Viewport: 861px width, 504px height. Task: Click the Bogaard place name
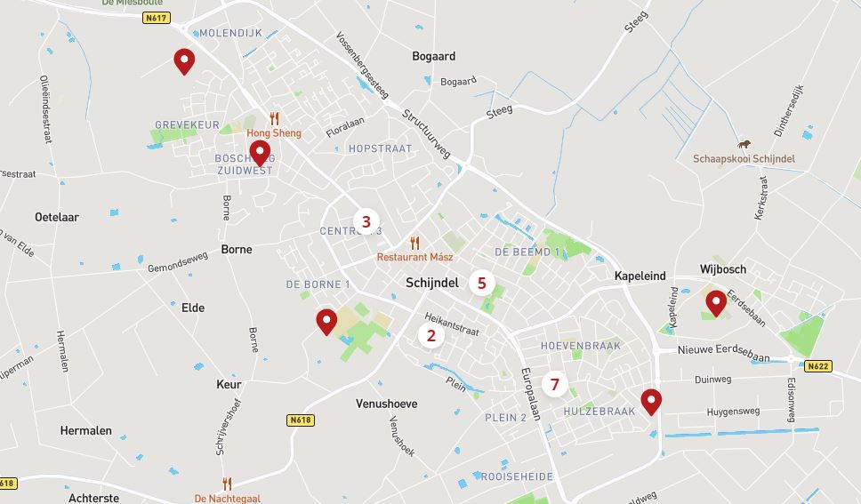pos(434,56)
